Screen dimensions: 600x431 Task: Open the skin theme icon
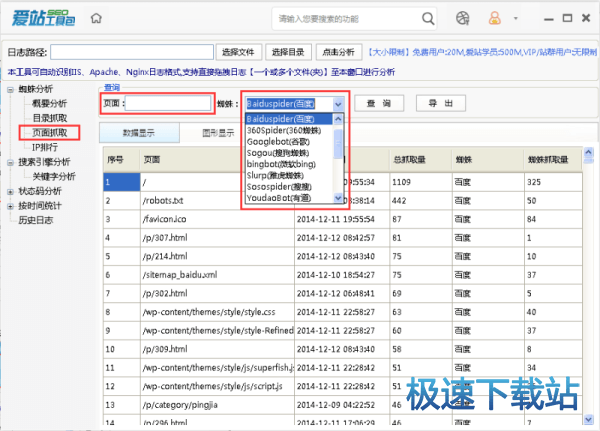[x=462, y=18]
